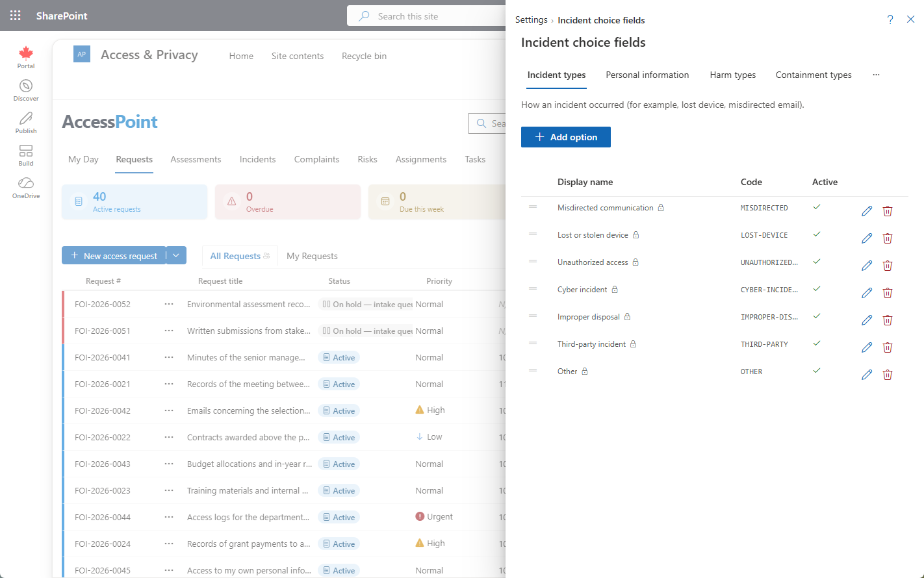Open row actions menu for FOI-2026-0023
Image resolution: width=924 pixels, height=578 pixels.
169,490
